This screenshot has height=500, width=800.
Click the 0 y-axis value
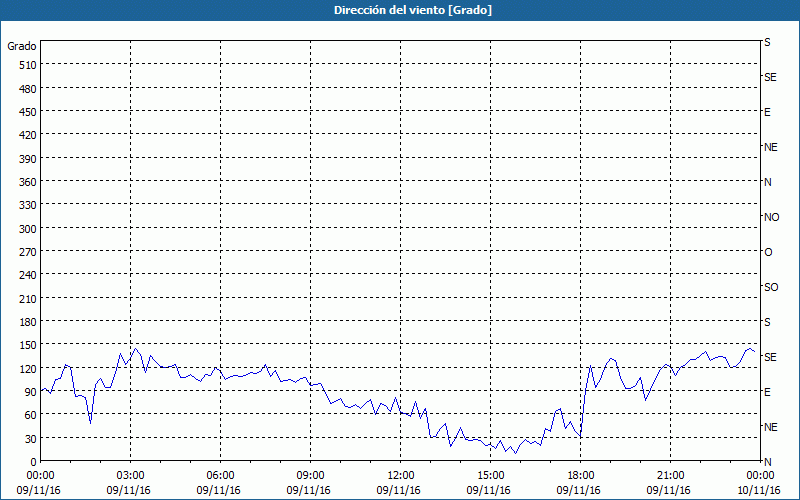(34, 462)
